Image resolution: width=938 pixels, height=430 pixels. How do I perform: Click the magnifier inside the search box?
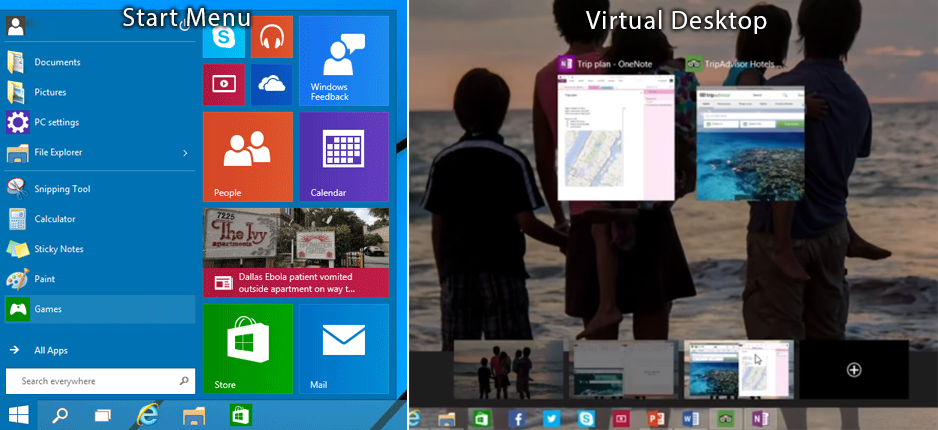[184, 380]
